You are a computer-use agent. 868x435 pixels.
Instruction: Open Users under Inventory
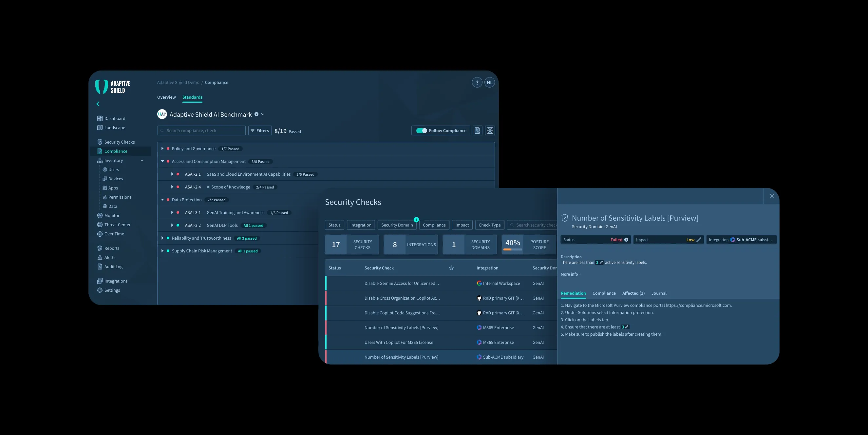pos(111,169)
